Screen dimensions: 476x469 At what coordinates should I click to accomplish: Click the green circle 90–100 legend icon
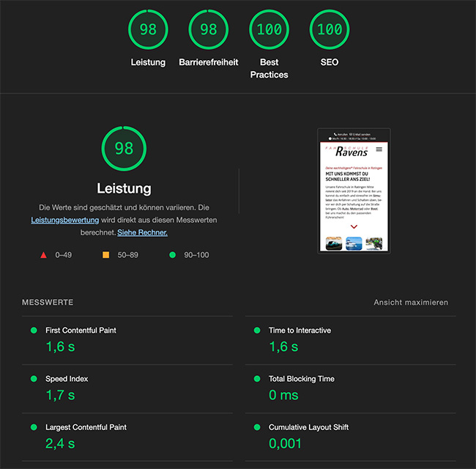coord(173,255)
